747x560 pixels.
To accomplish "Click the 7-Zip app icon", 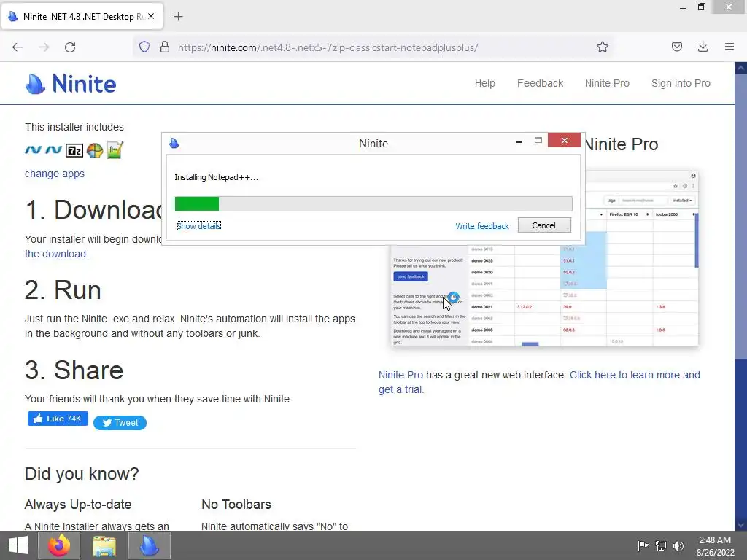I will point(74,150).
